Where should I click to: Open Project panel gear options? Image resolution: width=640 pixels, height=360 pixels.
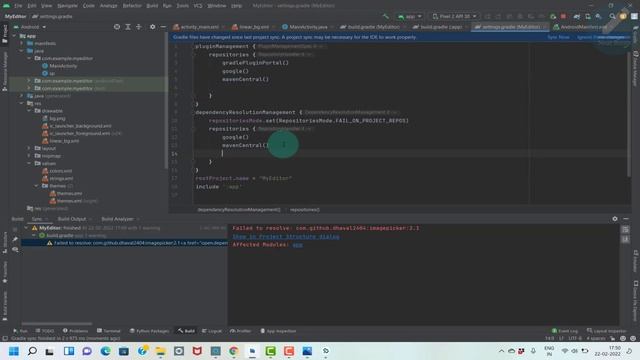click(152, 27)
